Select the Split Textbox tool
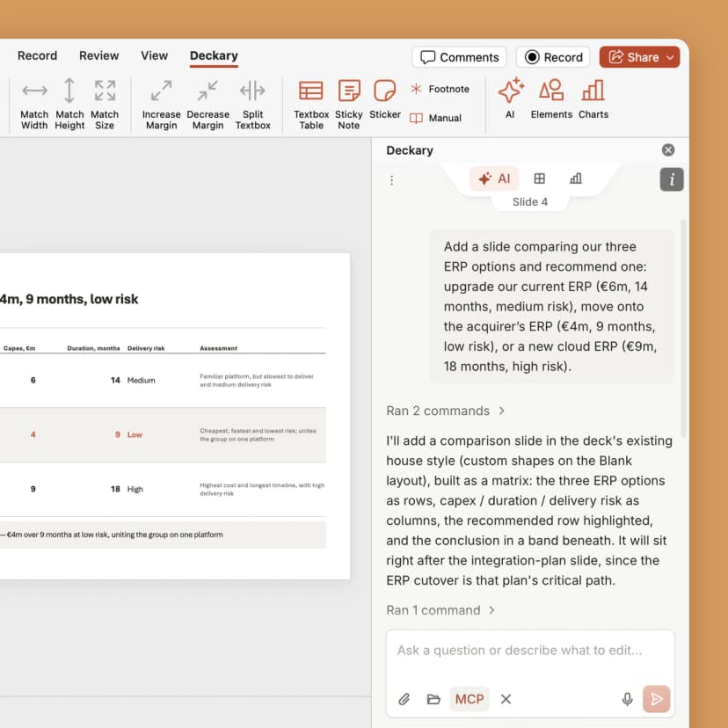This screenshot has height=728, width=728. (252, 105)
